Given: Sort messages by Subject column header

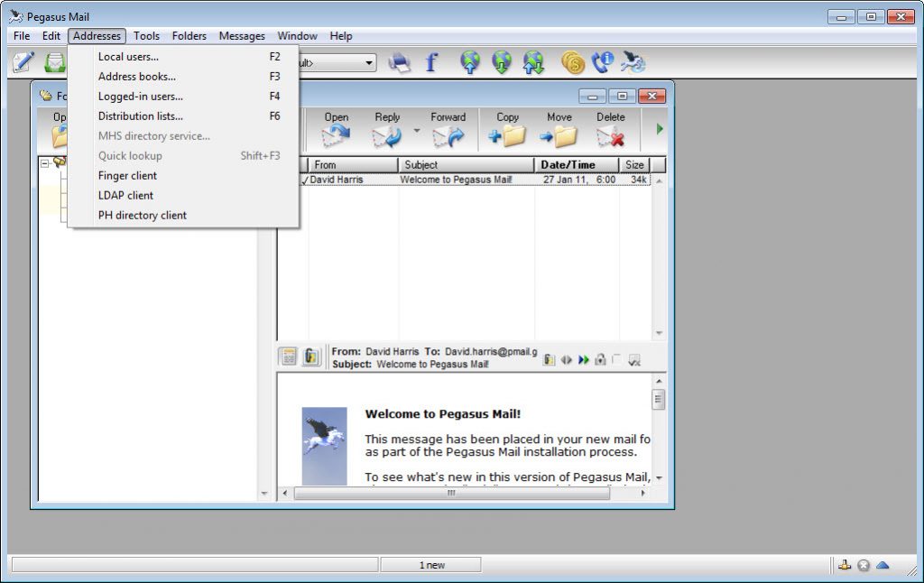Looking at the screenshot, I should pyautogui.click(x=467, y=165).
